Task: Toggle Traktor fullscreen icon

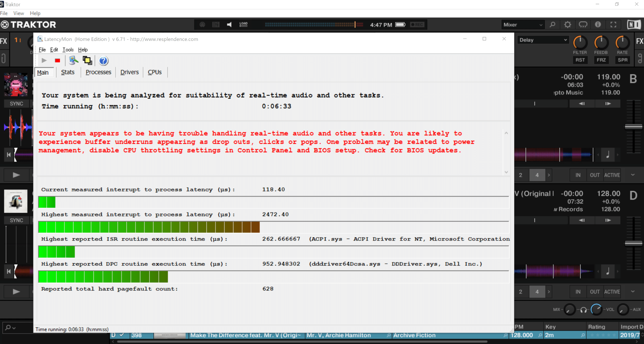Action: pyautogui.click(x=613, y=24)
